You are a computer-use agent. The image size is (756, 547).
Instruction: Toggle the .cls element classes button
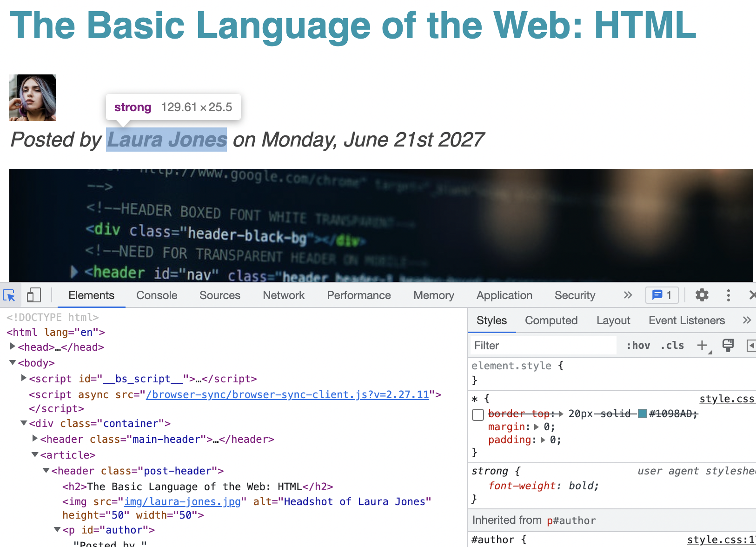672,345
